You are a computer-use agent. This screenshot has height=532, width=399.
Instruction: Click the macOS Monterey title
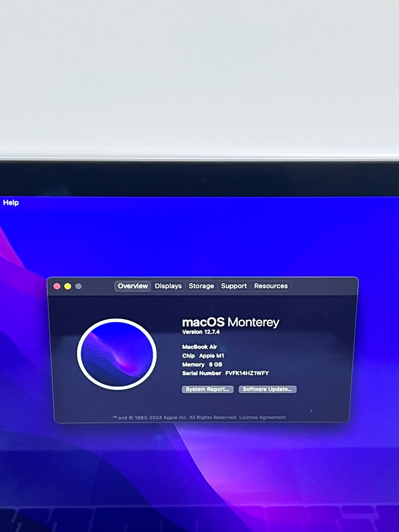click(x=231, y=322)
